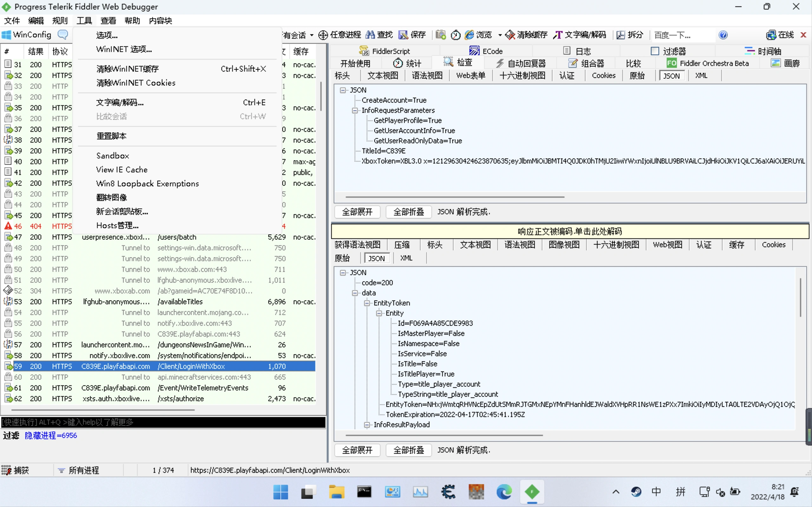Click the Any Process (任意进程) crosshair icon
812x507 pixels.
323,35
